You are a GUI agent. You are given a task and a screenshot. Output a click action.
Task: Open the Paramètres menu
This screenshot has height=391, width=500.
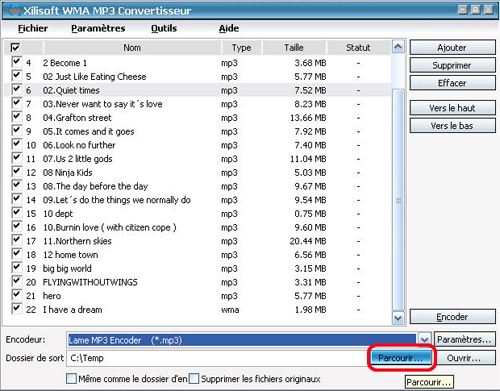pos(98,28)
